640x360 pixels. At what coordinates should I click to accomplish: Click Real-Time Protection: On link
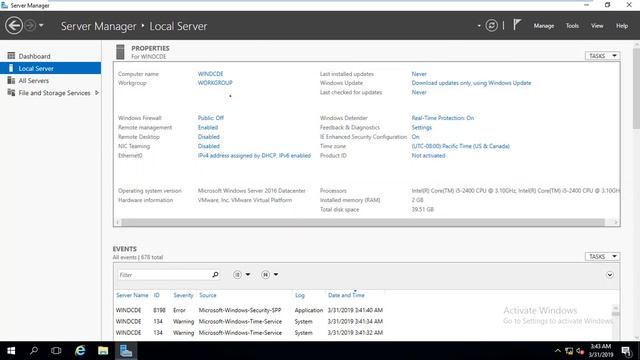(x=443, y=118)
